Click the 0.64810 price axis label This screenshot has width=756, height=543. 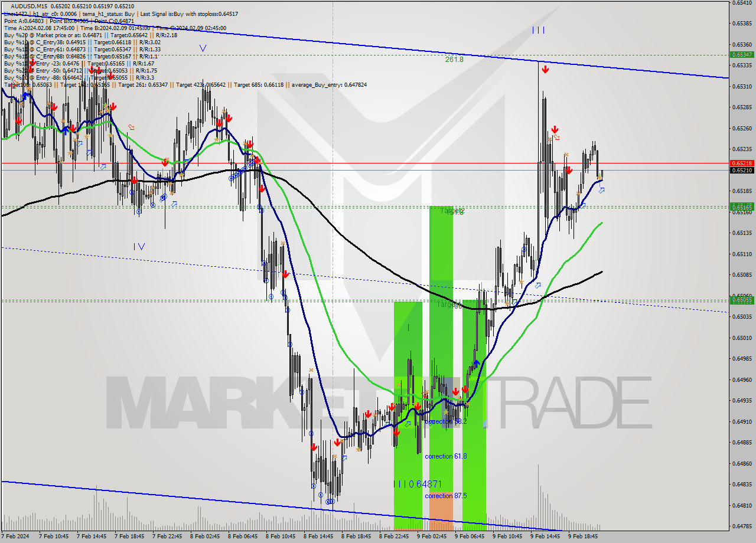tap(742, 505)
